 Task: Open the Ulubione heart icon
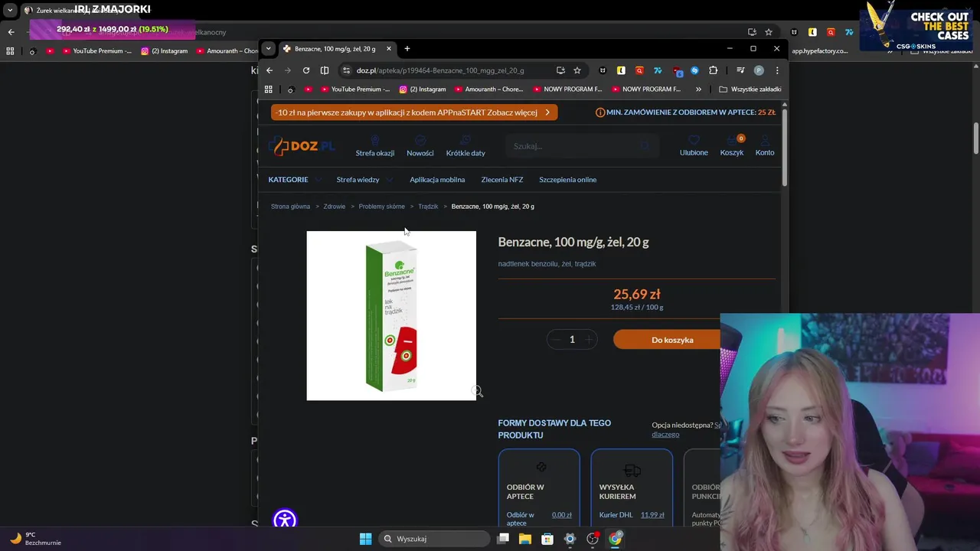click(694, 141)
